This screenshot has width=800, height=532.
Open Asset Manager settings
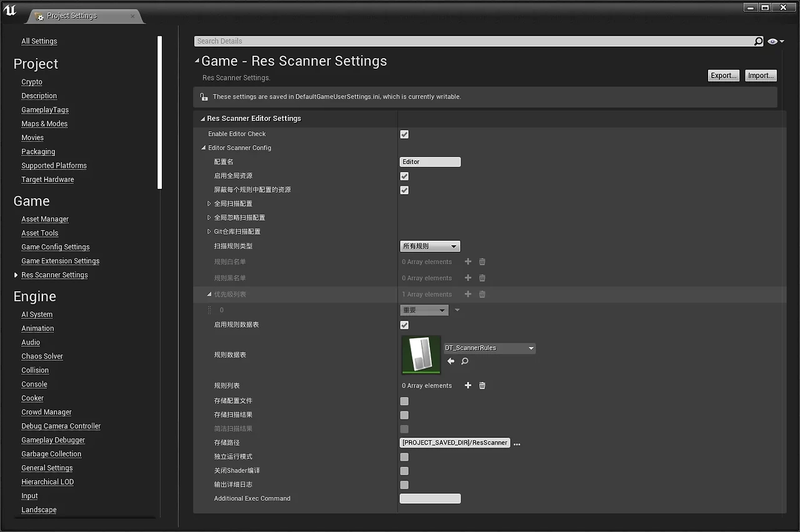tap(45, 219)
